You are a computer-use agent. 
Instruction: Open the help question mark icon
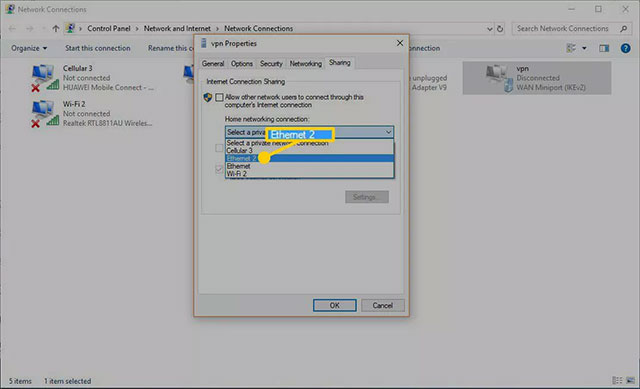[625, 48]
